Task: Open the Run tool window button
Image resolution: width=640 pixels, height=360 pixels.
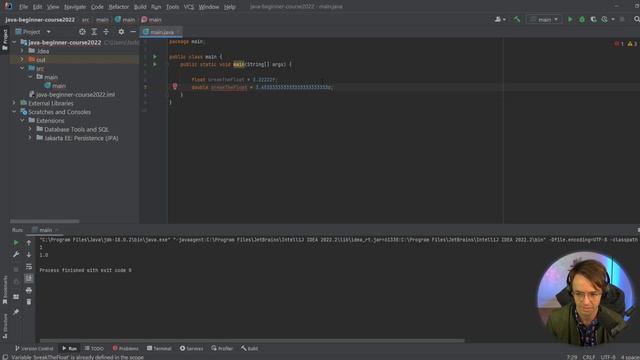Action: coord(69,349)
